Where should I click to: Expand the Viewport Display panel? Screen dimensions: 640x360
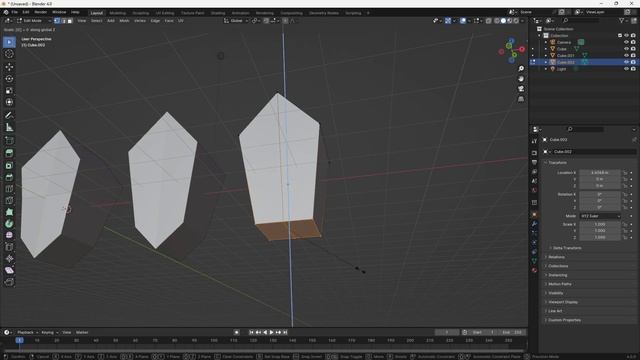[562, 302]
